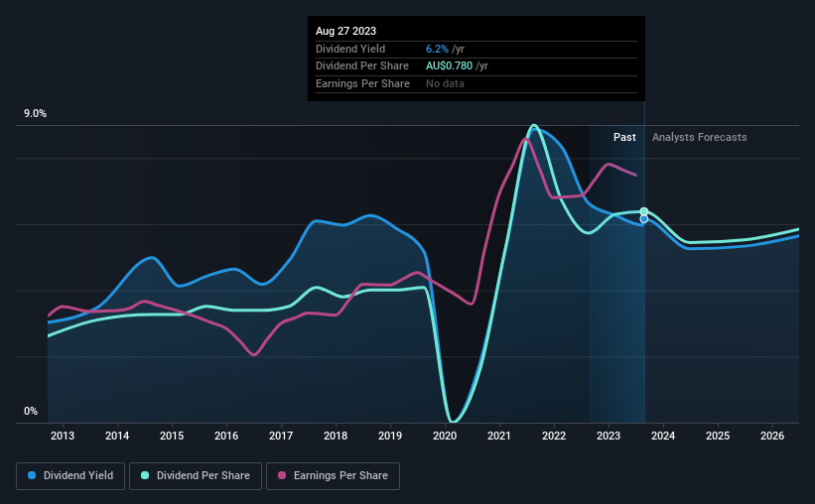Viewport: 815px width, 504px height.
Task: Click the 0% y-axis label
Action: [x=31, y=411]
